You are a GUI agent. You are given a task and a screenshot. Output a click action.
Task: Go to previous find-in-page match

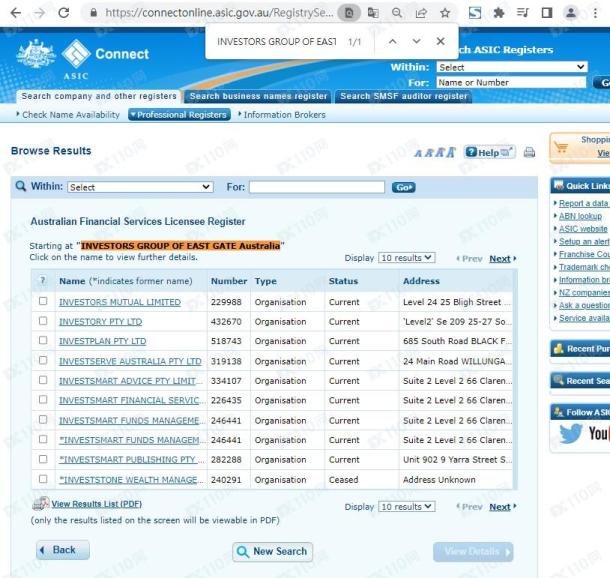coord(393,41)
